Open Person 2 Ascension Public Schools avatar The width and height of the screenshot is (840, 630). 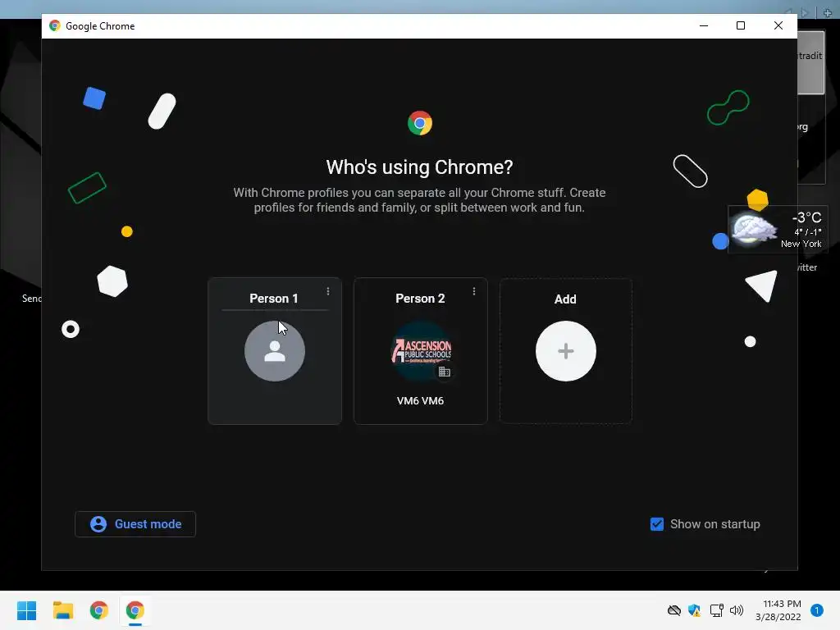(421, 351)
